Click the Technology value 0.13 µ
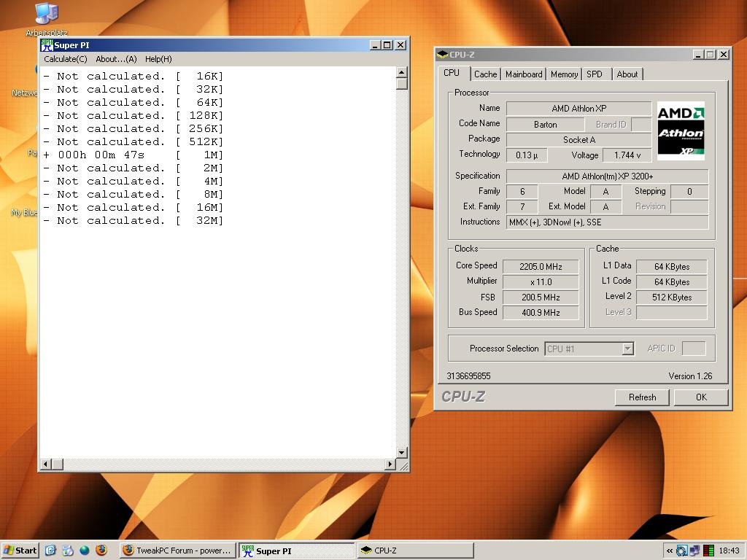 [527, 155]
